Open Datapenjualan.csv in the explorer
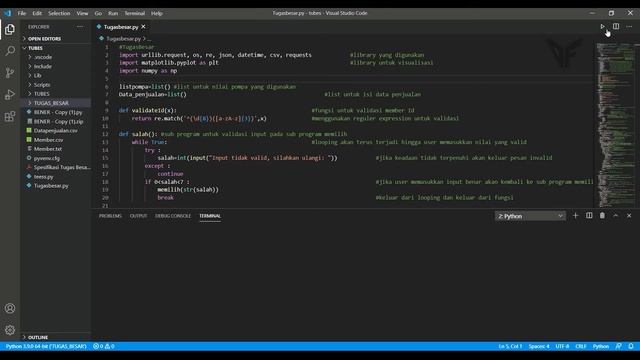This screenshot has height=360, width=640. [x=56, y=131]
